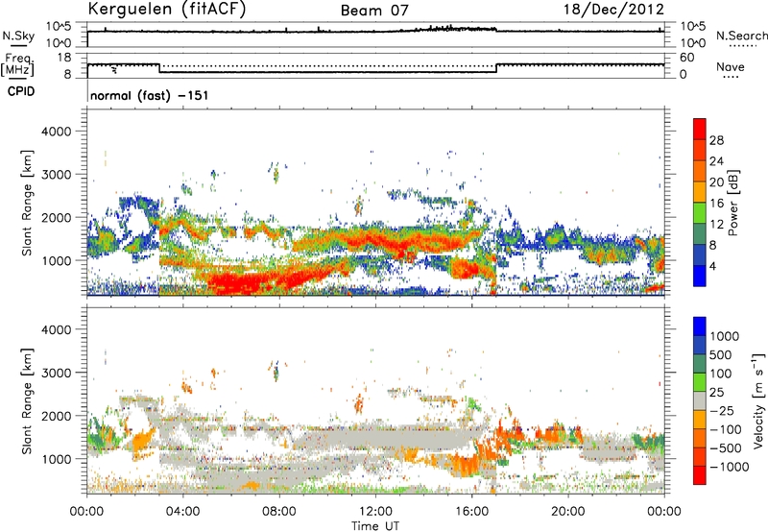Click the 'N.Search' legend label
Screen dimensions: 768x532
point(742,36)
